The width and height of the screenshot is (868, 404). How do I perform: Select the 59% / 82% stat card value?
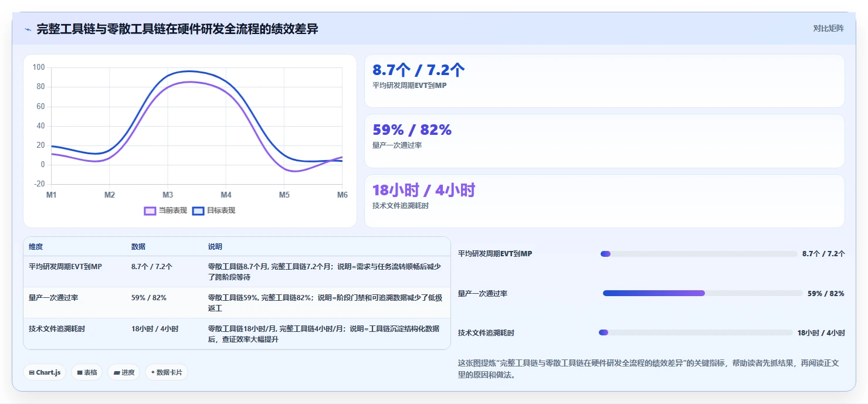pyautogui.click(x=412, y=130)
